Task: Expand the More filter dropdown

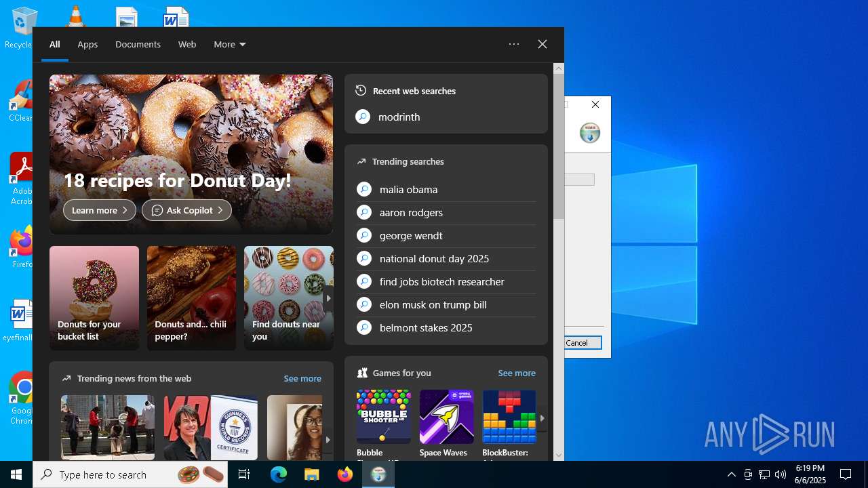Action: tap(230, 44)
